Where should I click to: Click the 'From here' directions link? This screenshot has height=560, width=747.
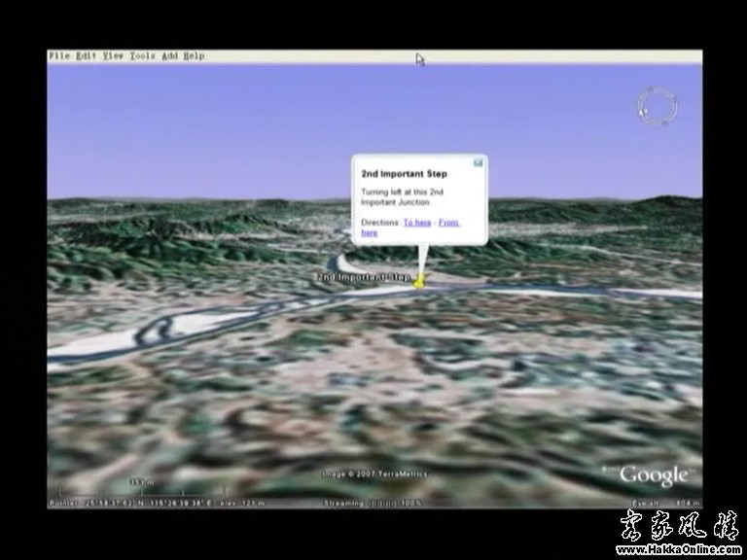[x=447, y=223]
